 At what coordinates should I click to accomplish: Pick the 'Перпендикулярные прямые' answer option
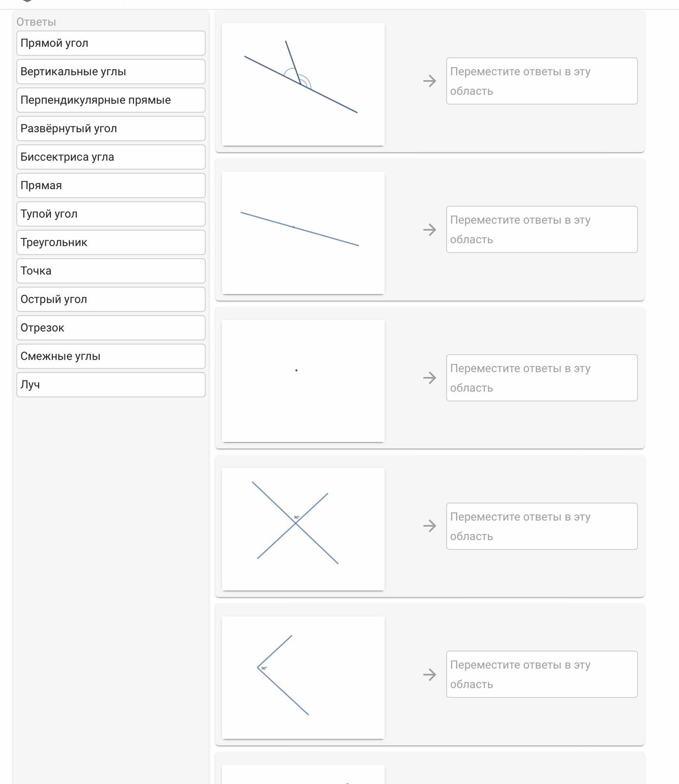(111, 100)
